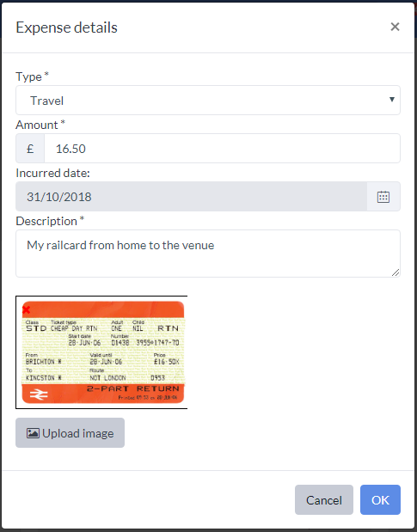Screen dimensions: 417x532
Task: Click the picture icon on Upload image
Action: [x=33, y=433]
